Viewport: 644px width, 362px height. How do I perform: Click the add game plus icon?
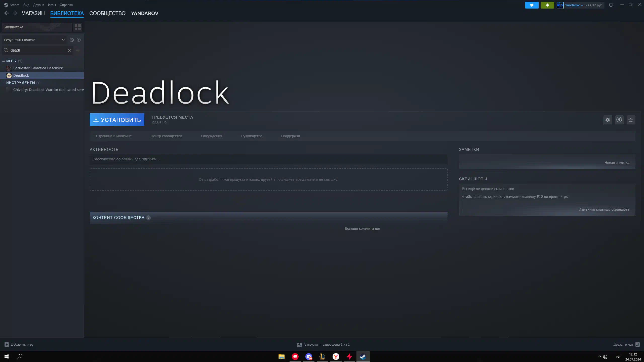7,344
